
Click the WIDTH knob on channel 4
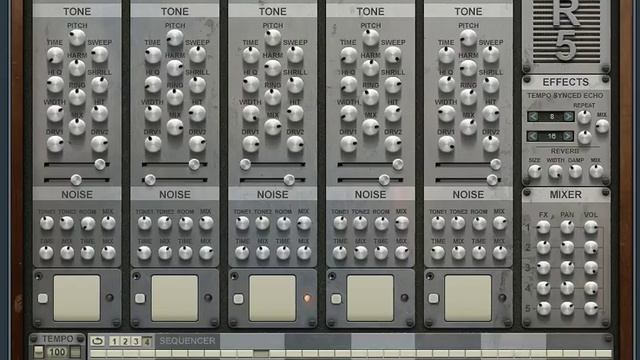click(349, 113)
